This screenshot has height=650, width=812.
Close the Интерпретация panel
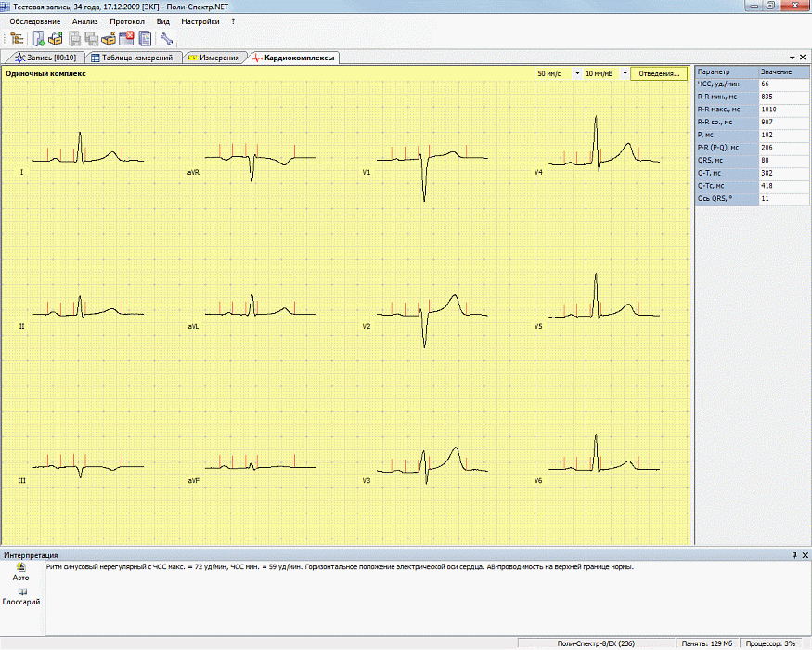click(804, 554)
